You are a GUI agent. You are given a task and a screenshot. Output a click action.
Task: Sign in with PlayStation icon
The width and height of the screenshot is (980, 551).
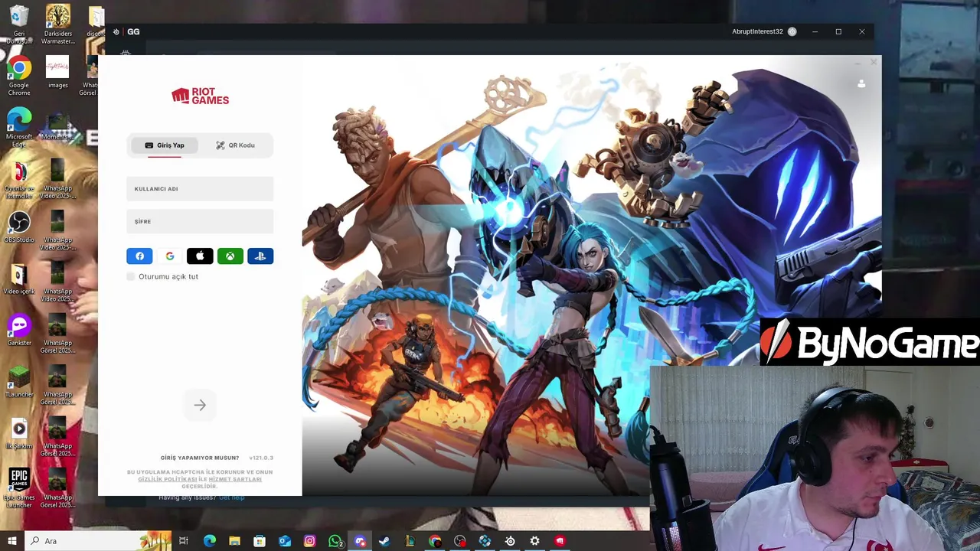click(x=260, y=256)
